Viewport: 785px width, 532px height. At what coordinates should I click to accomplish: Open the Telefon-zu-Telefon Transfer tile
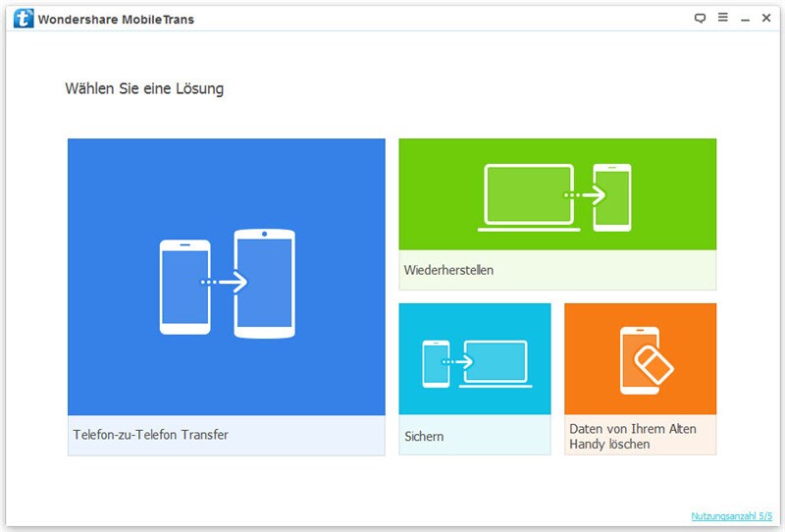tap(227, 296)
